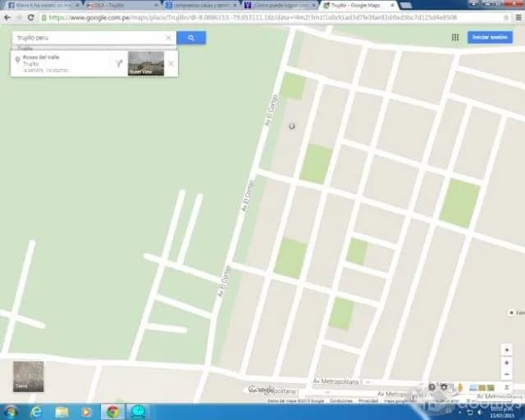Viewport: 525px width, 420px height.
Task: Reload the Google Maps page
Action: [31, 17]
